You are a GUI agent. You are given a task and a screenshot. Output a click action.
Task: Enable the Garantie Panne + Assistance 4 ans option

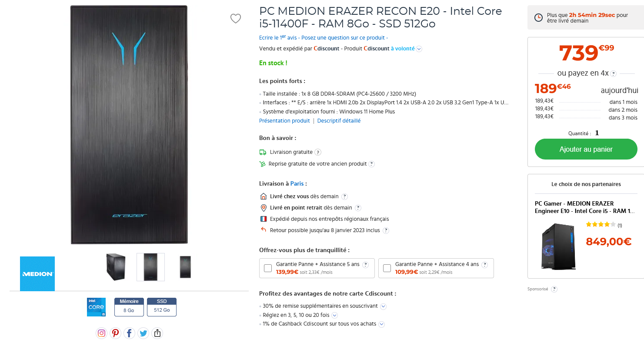[x=387, y=268]
